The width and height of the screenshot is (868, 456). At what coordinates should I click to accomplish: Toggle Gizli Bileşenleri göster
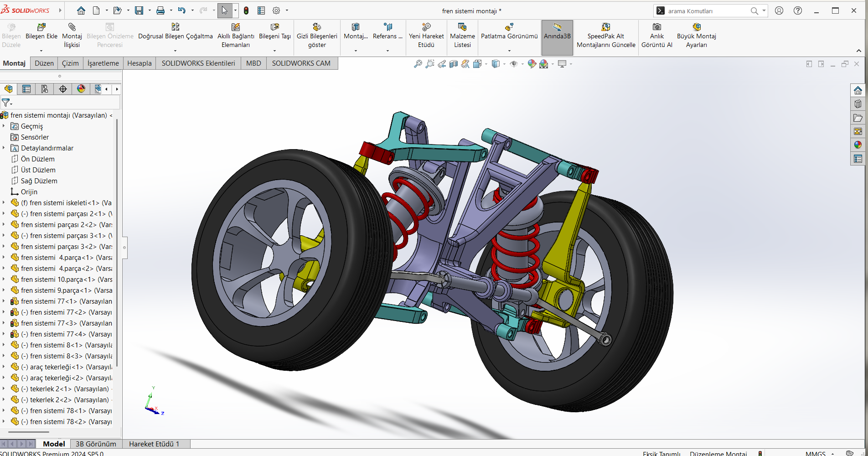pos(317,36)
